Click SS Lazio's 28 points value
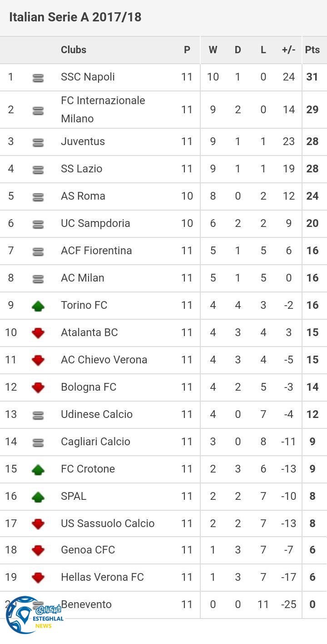Image resolution: width=327 pixels, height=644 pixels. tap(312, 169)
